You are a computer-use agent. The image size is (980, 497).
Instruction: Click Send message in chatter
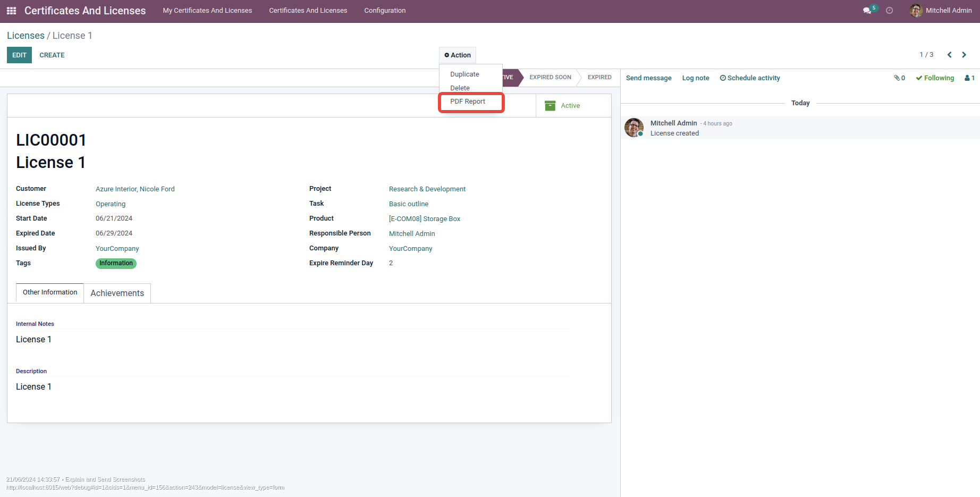649,78
